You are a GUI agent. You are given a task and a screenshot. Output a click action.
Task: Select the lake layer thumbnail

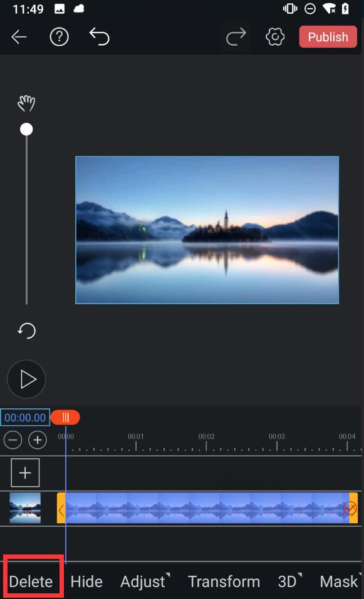(25, 508)
